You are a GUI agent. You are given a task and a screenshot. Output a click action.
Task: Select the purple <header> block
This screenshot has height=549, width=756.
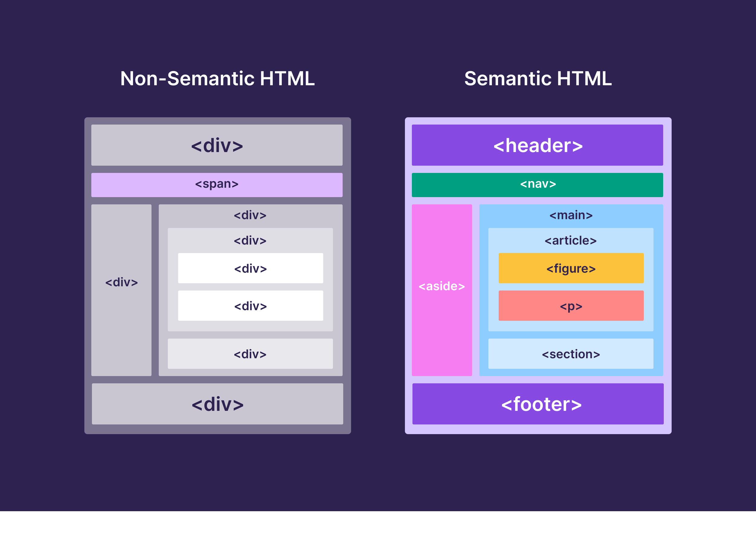(x=537, y=145)
